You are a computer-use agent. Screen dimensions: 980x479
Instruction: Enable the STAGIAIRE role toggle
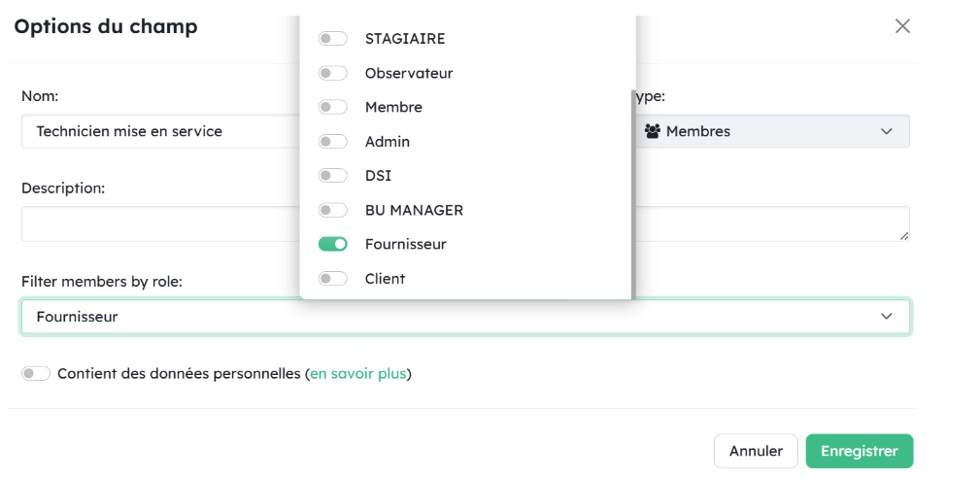pos(333,39)
